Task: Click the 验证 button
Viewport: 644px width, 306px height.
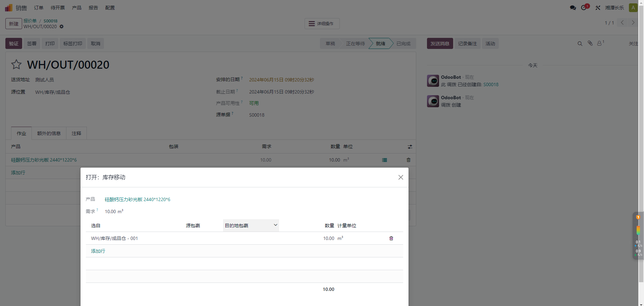Action: point(14,44)
